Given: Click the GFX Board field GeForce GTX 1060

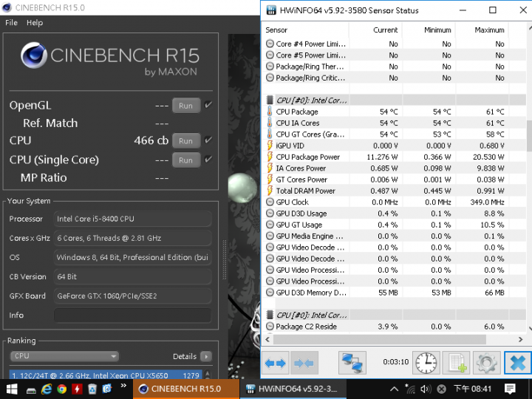Looking at the screenshot, I should [133, 296].
